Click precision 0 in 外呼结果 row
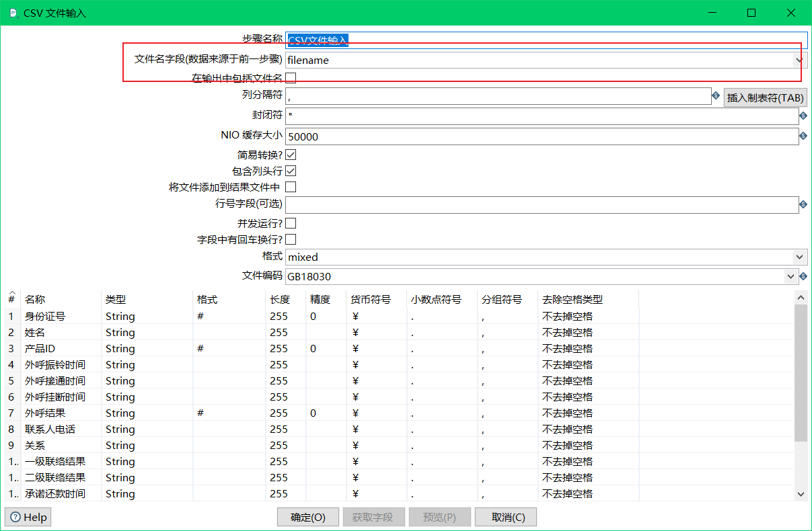This screenshot has height=531, width=812. pyautogui.click(x=326, y=413)
